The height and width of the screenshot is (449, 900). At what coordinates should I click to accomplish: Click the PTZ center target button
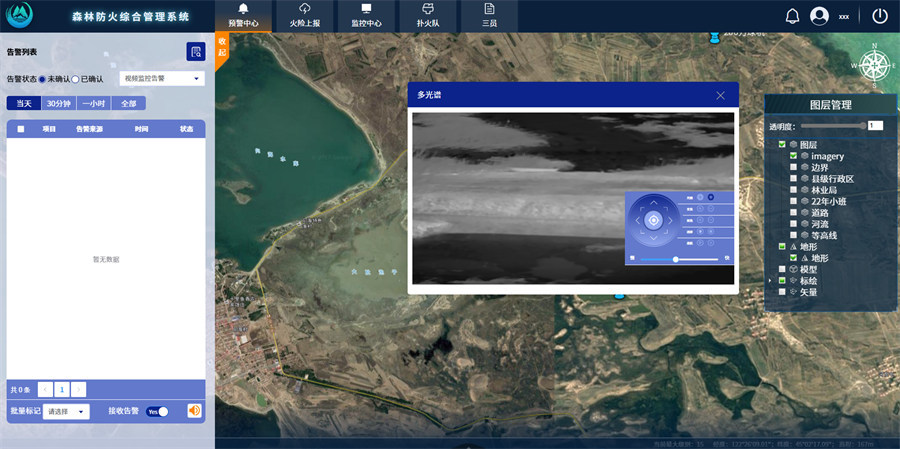pos(654,220)
